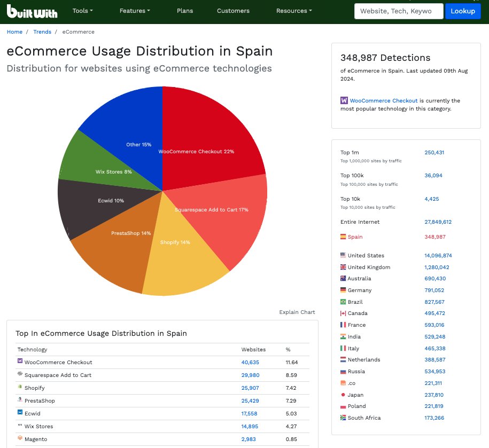Viewport: 489px width, 448px height.
Task: Go to the Plans page
Action: (x=185, y=11)
